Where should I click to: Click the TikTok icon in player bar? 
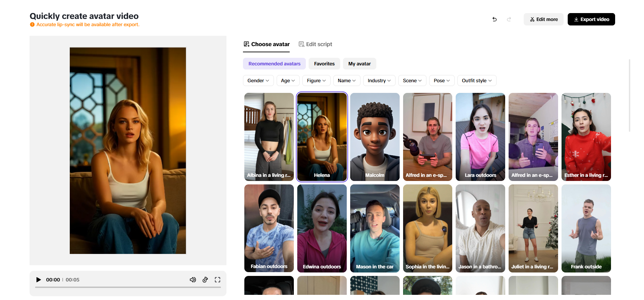(205, 280)
